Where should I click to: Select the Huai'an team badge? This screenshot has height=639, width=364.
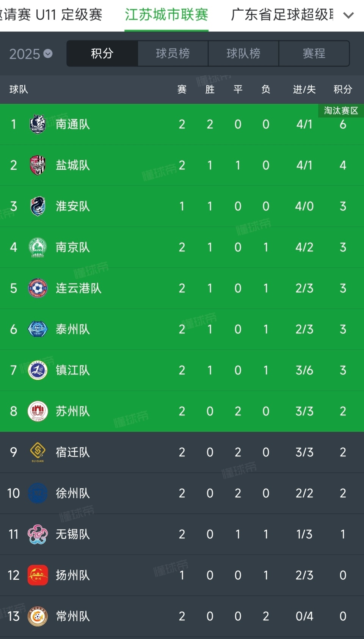point(38,206)
